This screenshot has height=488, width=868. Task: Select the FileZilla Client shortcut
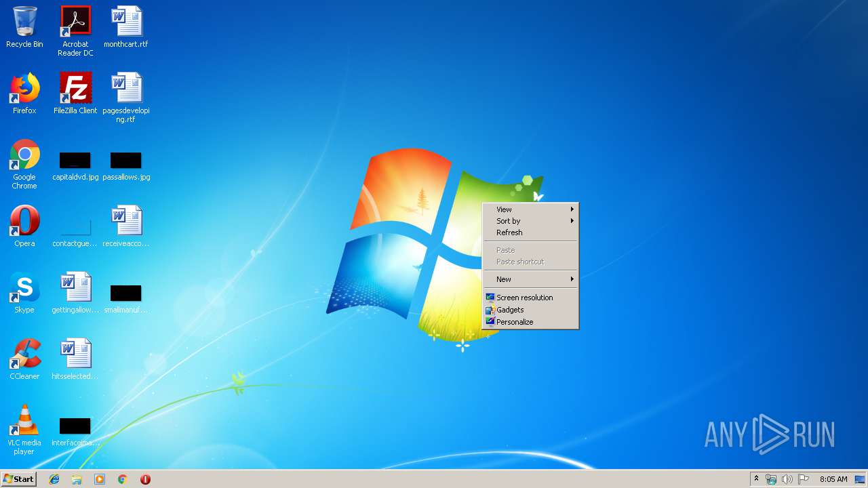tap(75, 94)
